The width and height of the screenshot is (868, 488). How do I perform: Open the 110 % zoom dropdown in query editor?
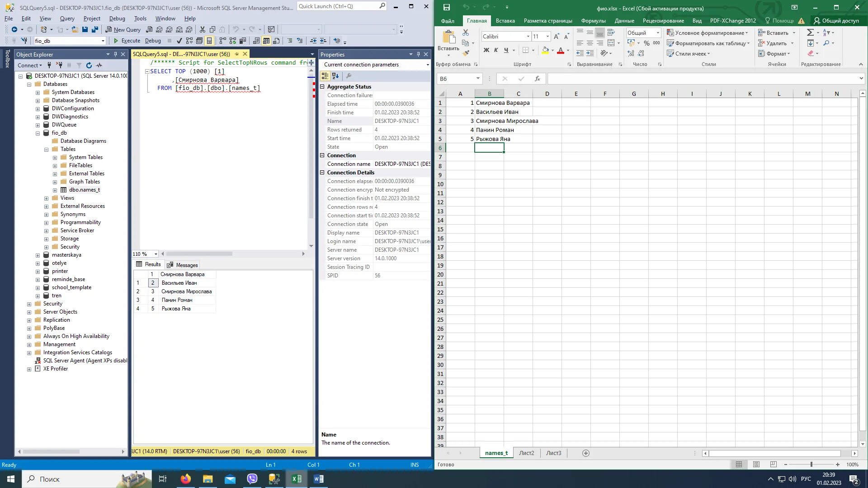[x=156, y=254]
